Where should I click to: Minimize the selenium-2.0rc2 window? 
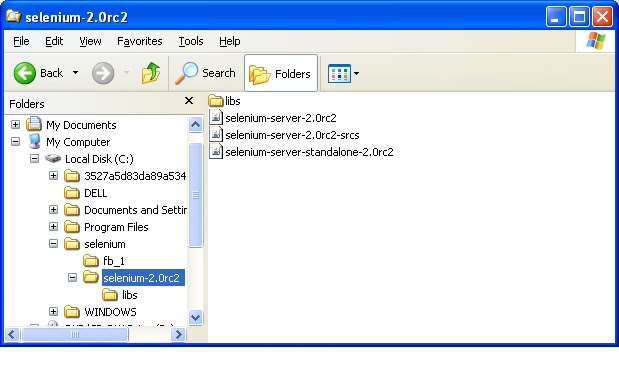(556, 17)
